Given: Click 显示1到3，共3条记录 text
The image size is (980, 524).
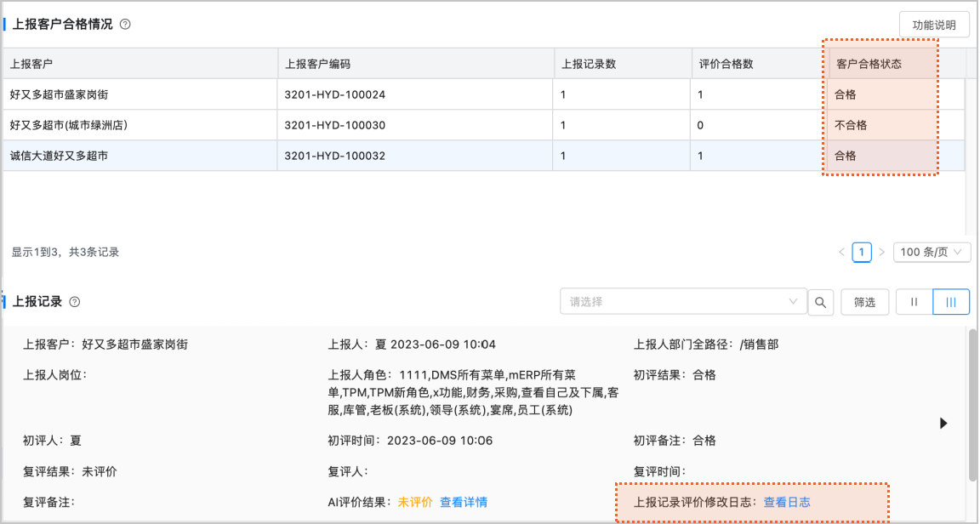Looking at the screenshot, I should (65, 252).
